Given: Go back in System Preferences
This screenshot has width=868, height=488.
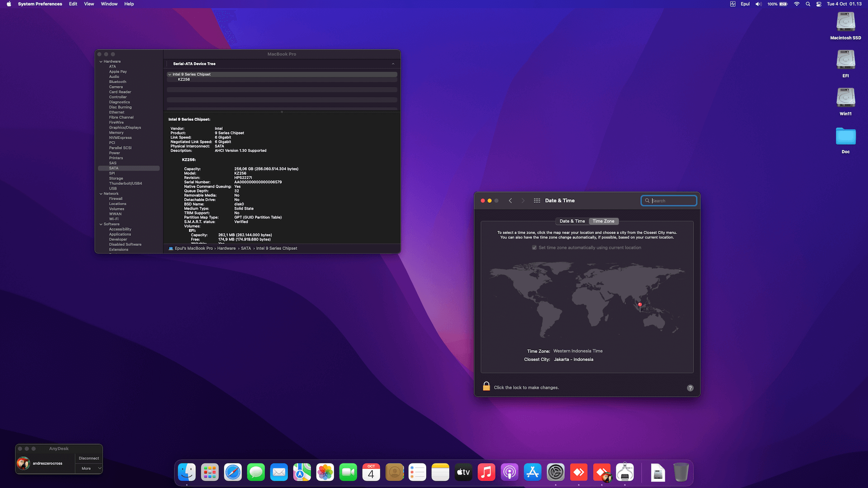Looking at the screenshot, I should click(510, 201).
